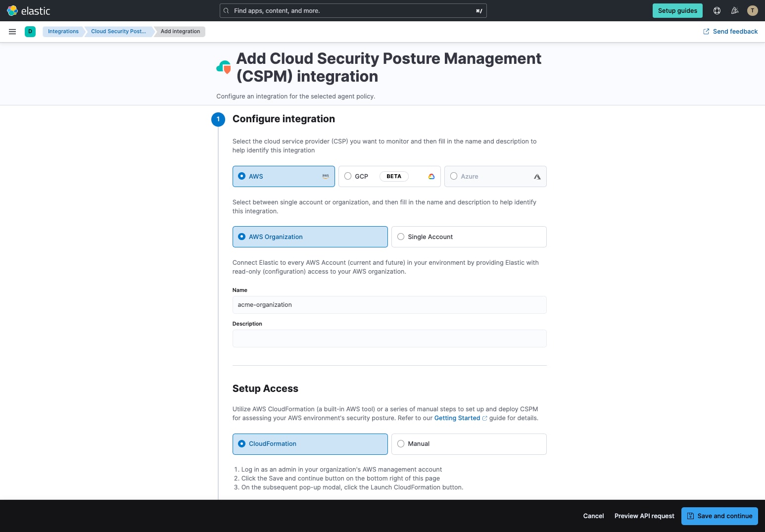The height and width of the screenshot is (532, 765).
Task: Open the main navigation hamburger menu
Action: 12,32
